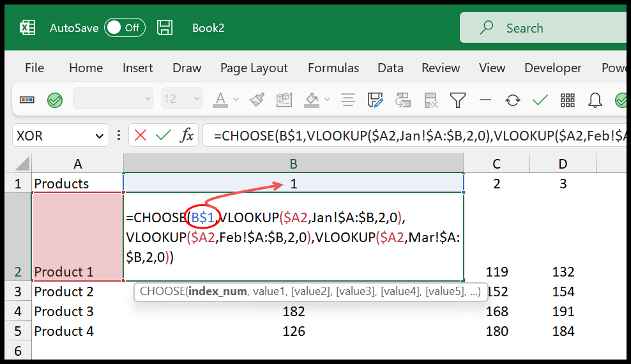
Task: Click the greyed table refresh icon
Action: (x=403, y=100)
